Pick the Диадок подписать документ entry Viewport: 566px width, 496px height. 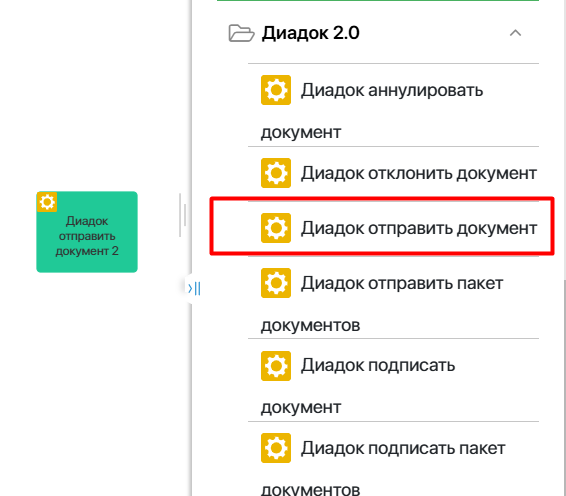393,380
